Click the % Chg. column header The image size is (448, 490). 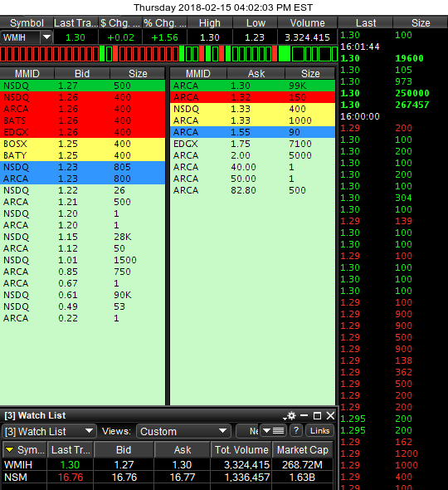pyautogui.click(x=165, y=22)
